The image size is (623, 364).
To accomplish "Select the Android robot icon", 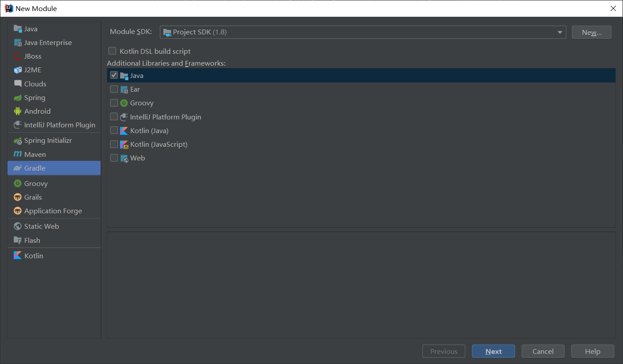I will point(18,111).
